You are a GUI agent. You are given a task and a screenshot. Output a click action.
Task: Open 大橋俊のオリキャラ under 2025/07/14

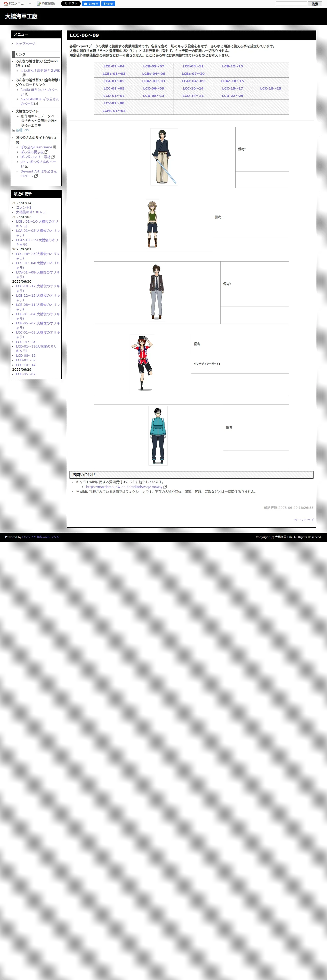click(31, 212)
